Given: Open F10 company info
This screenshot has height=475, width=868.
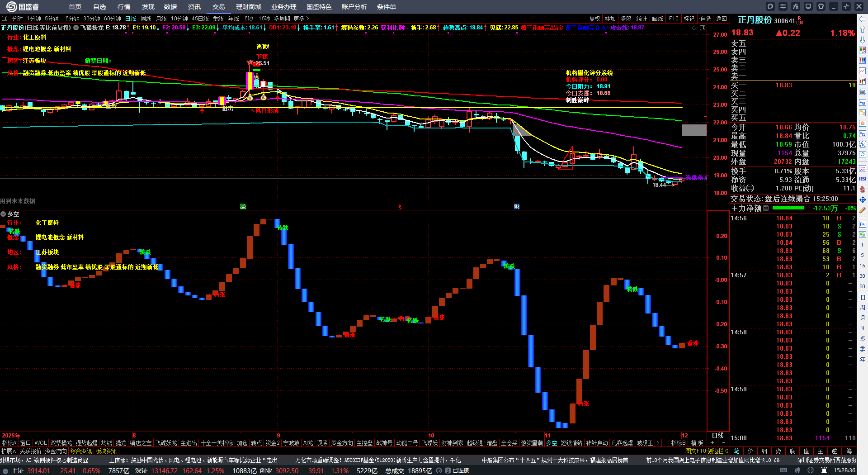Looking at the screenshot, I should pyautogui.click(x=674, y=19).
